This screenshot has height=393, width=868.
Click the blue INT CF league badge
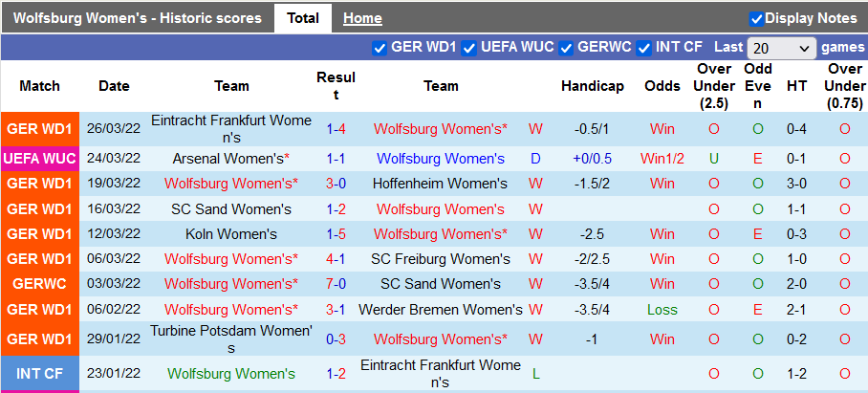coord(39,374)
